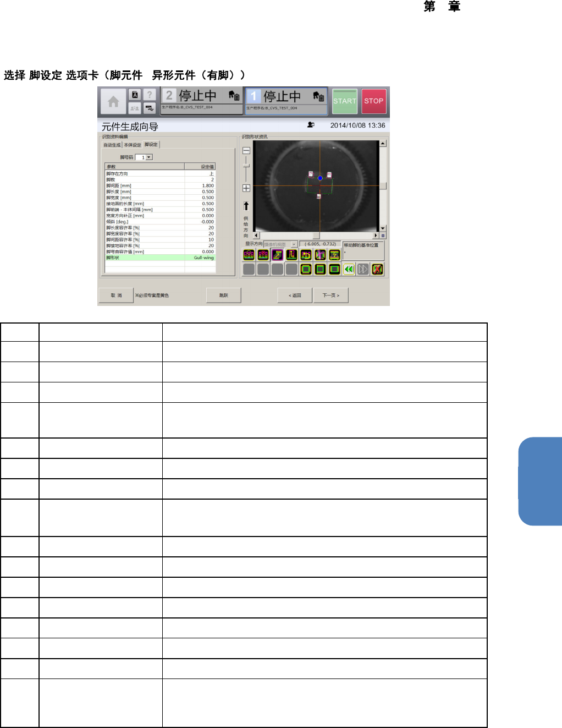Click the green START button

click(x=345, y=101)
